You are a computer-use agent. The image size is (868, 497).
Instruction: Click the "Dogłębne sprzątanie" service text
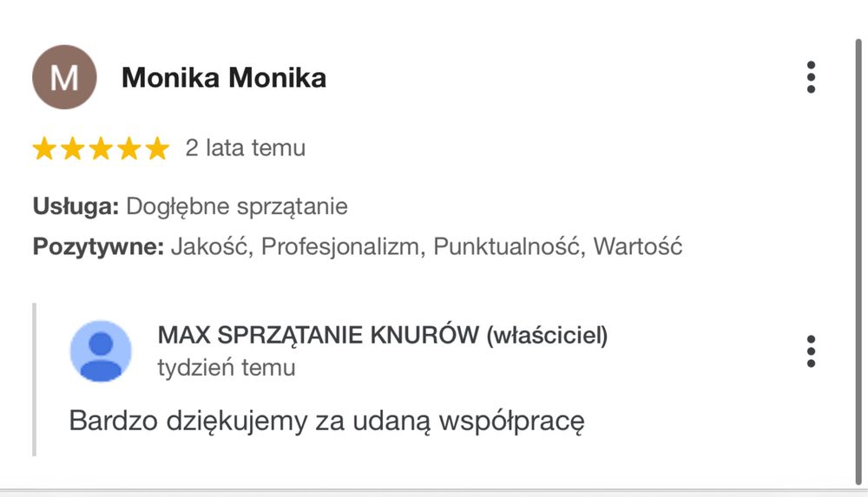click(x=237, y=206)
